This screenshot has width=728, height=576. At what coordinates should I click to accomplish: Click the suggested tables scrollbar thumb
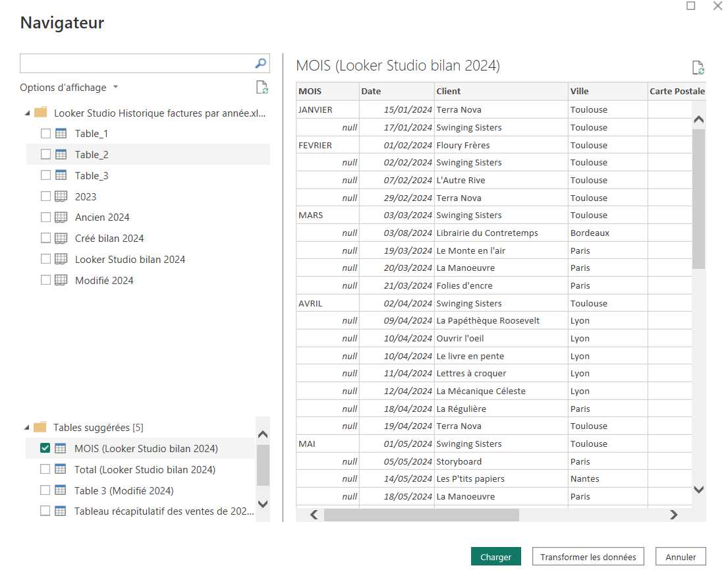263,465
